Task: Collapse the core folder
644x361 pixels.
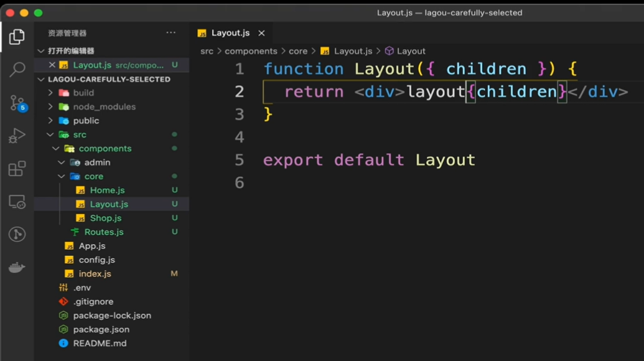Action: click(61, 176)
